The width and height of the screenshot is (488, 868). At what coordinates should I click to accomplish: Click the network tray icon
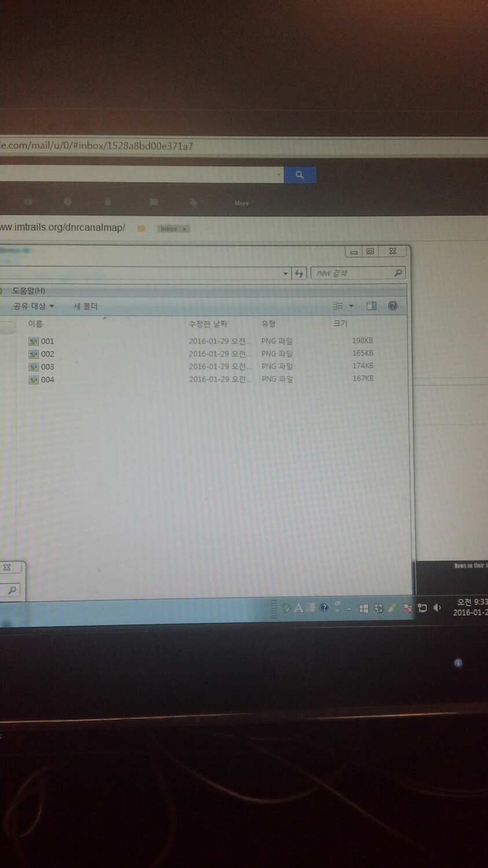[423, 608]
